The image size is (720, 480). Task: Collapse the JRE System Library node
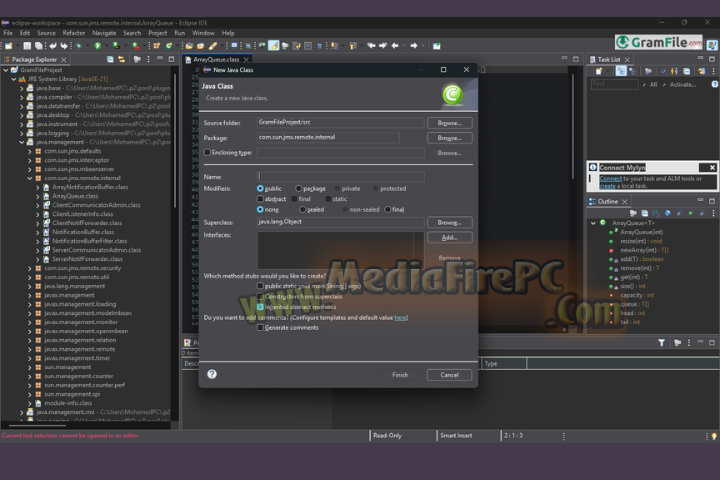coord(14,79)
